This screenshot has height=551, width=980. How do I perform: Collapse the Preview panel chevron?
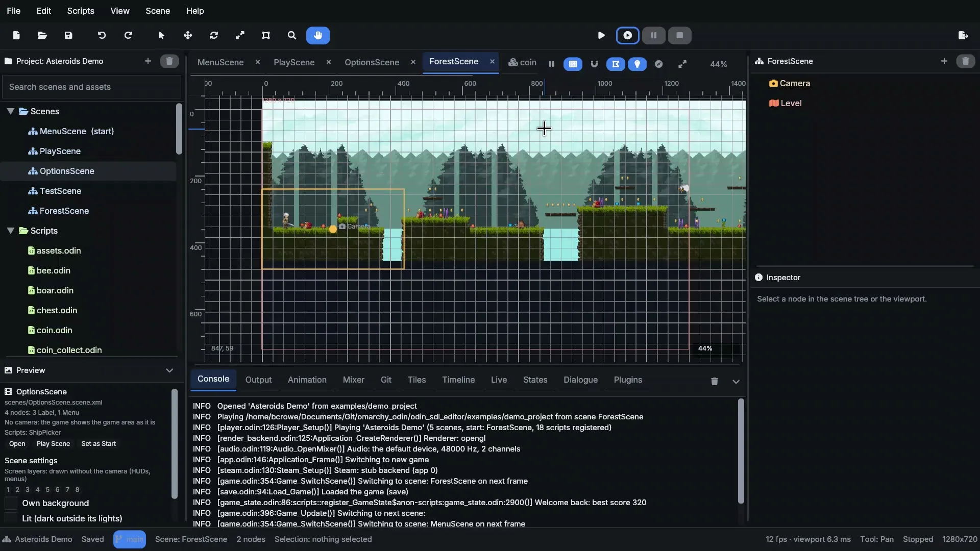tap(169, 370)
